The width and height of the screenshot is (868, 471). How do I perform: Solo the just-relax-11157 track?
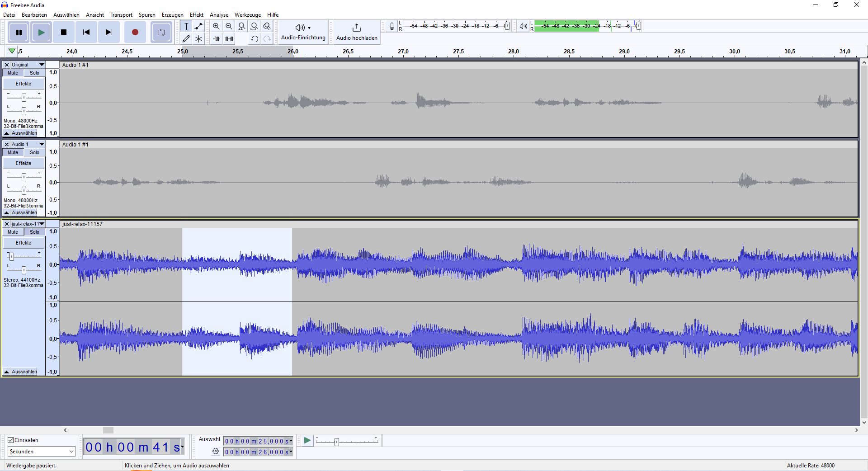click(x=35, y=232)
